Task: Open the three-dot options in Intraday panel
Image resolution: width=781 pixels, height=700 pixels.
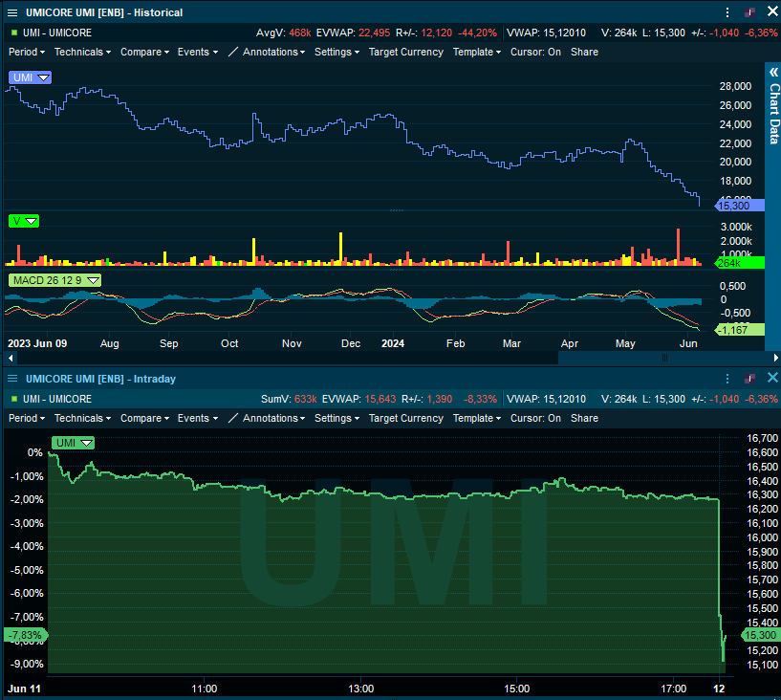Action: [x=727, y=379]
